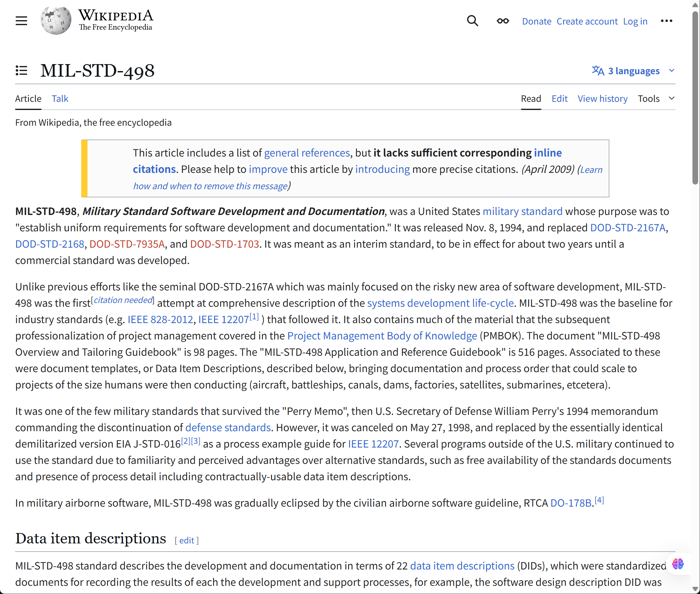Click footnote reference [4]

point(599,500)
